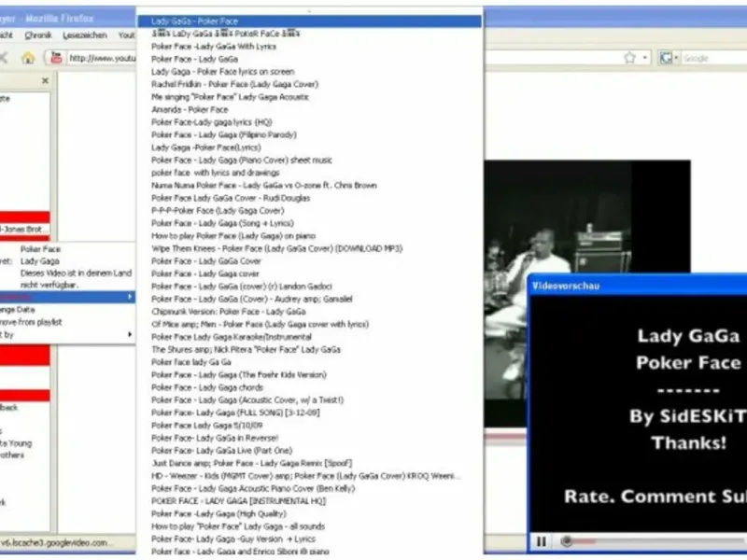Choose 'Change Data' in the context menu

tap(67, 310)
